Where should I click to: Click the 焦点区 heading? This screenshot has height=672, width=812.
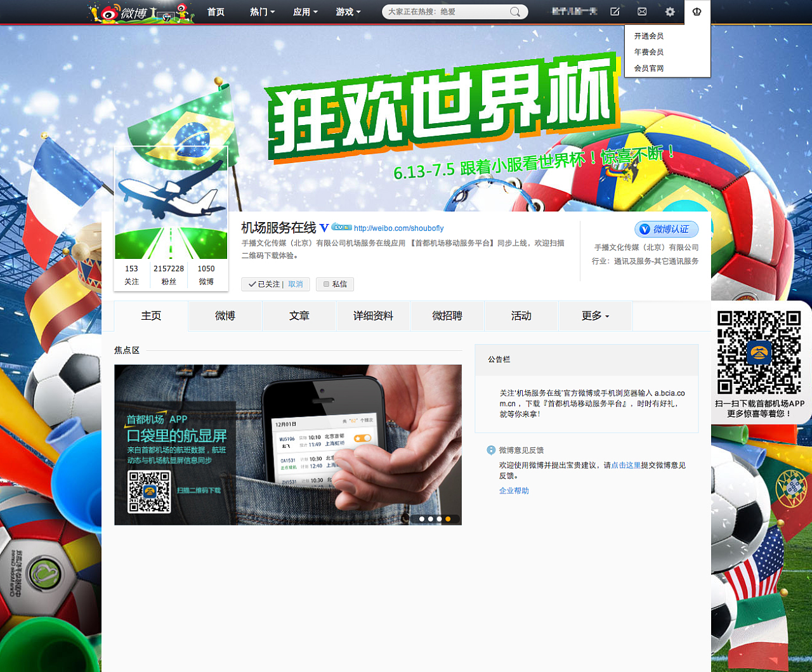click(127, 350)
